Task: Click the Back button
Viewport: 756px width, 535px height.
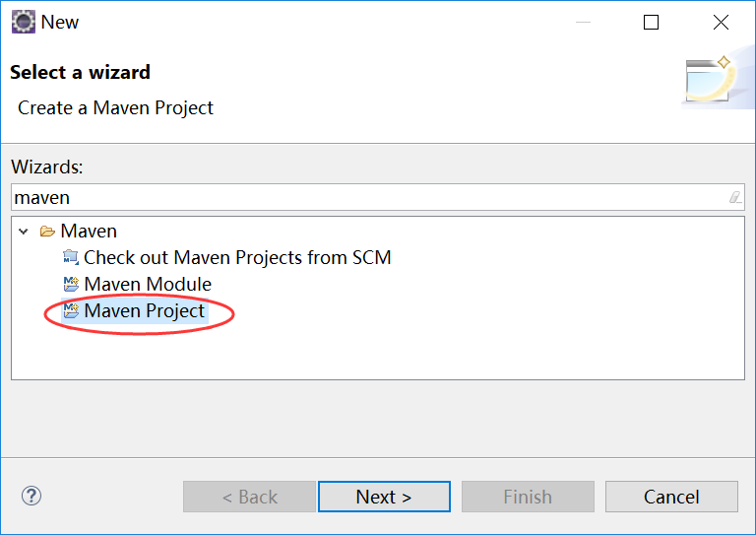Action: click(x=249, y=497)
